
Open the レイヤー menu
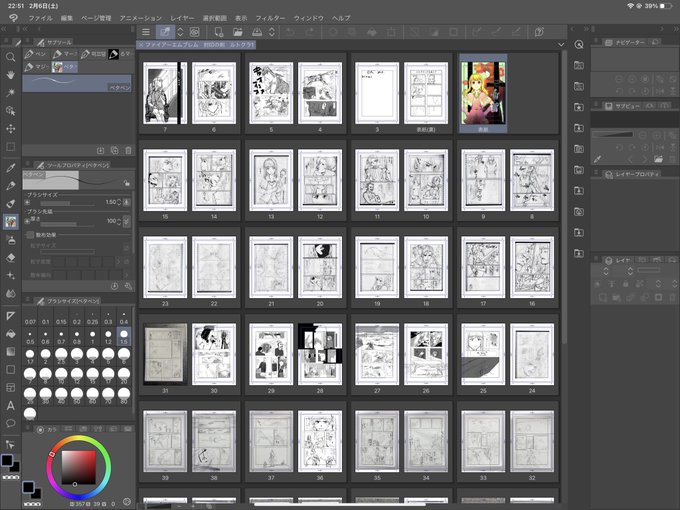coord(182,18)
